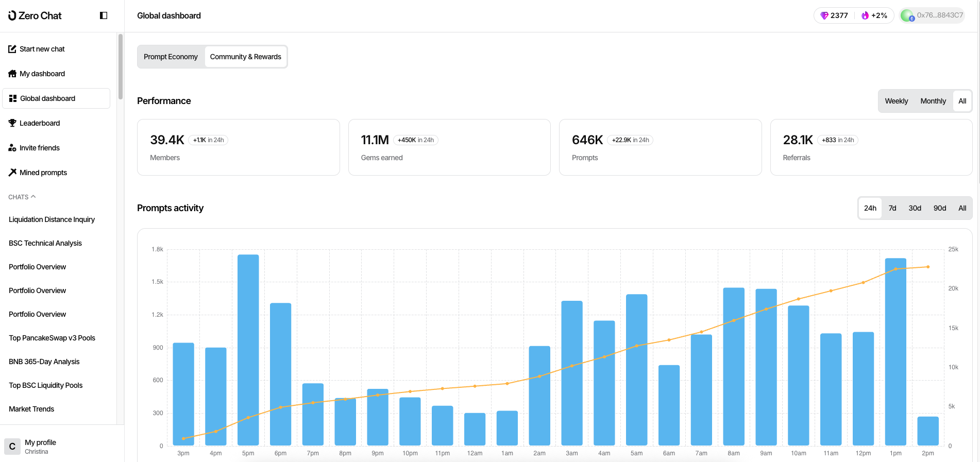Click the purple gem icon beside 2377

point(824,15)
